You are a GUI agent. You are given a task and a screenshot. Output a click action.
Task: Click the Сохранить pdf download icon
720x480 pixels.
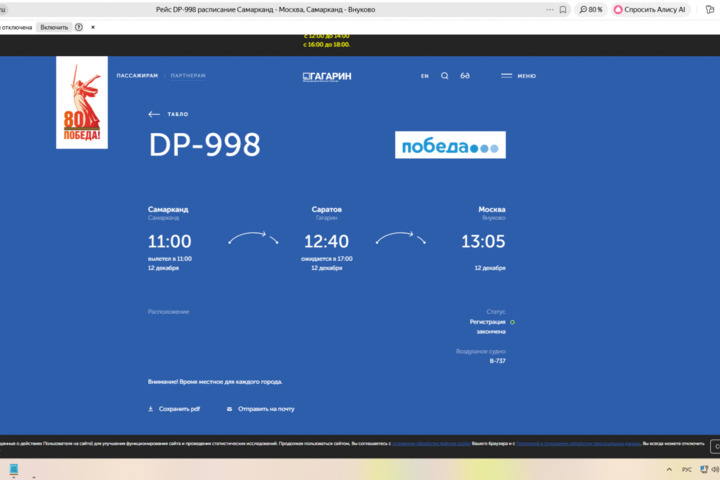pyautogui.click(x=151, y=409)
